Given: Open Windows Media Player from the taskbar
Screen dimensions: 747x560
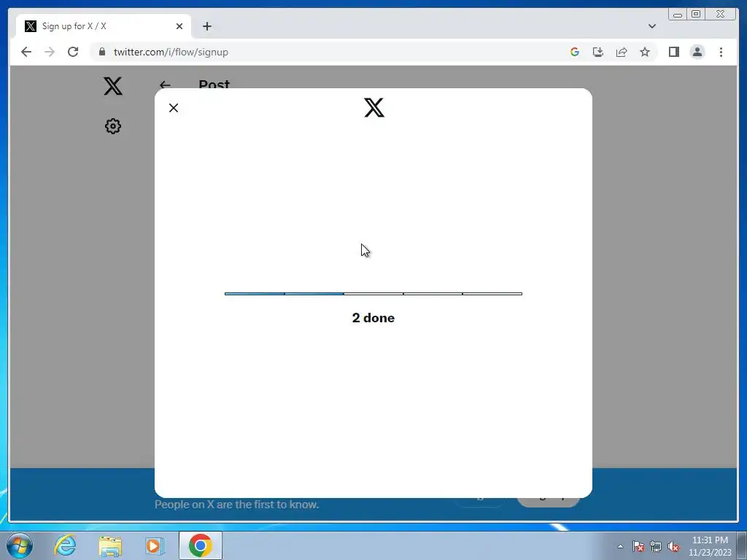Looking at the screenshot, I should (155, 545).
